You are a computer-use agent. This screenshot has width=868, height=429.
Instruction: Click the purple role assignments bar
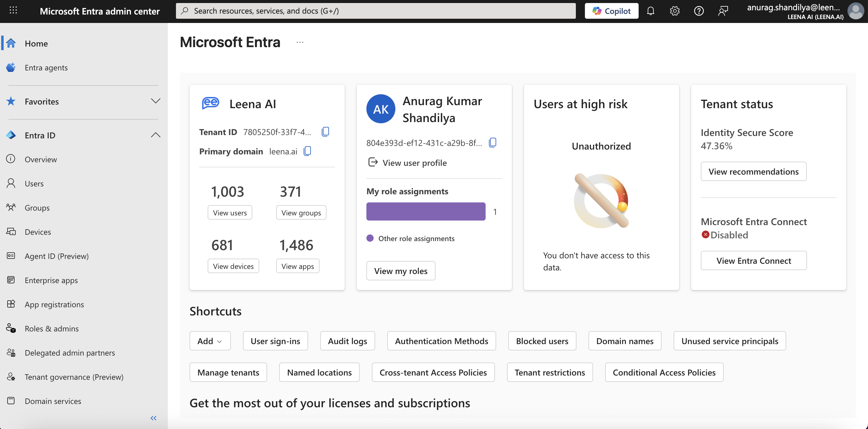426,211
